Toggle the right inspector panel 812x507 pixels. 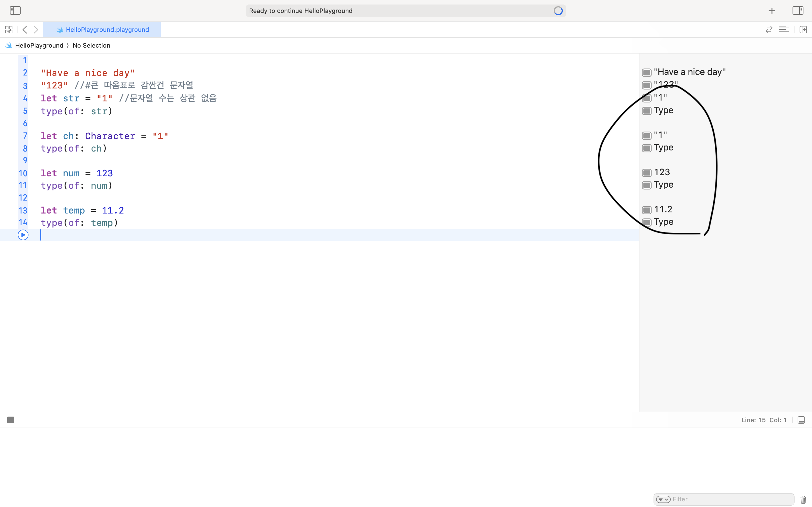(798, 10)
